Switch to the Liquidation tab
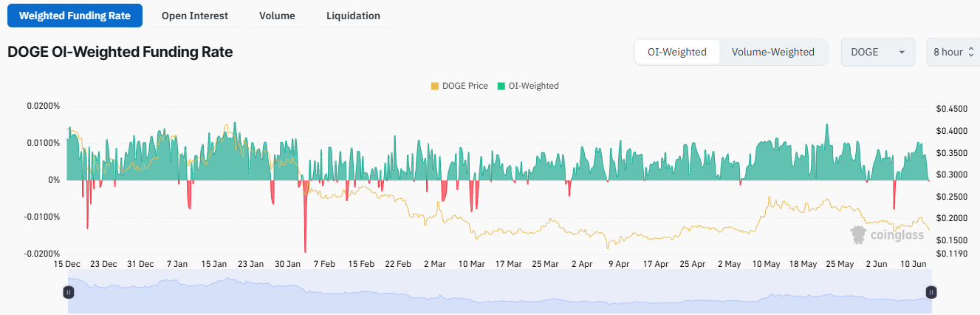 pos(353,16)
